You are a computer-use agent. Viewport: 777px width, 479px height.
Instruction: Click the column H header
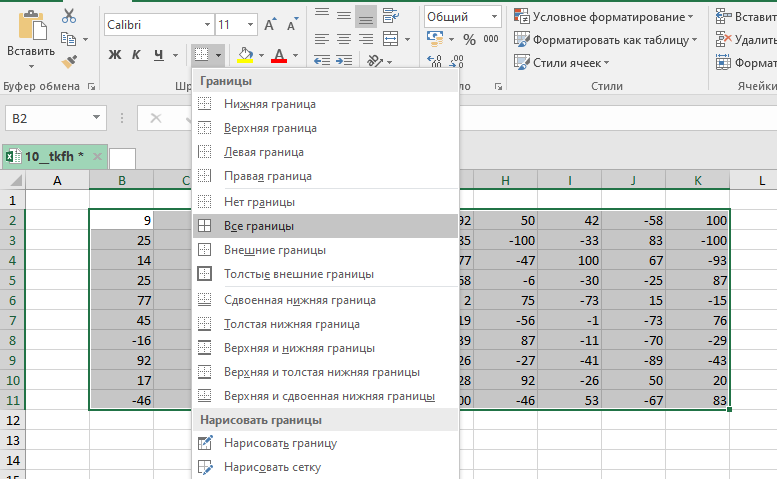click(x=505, y=180)
